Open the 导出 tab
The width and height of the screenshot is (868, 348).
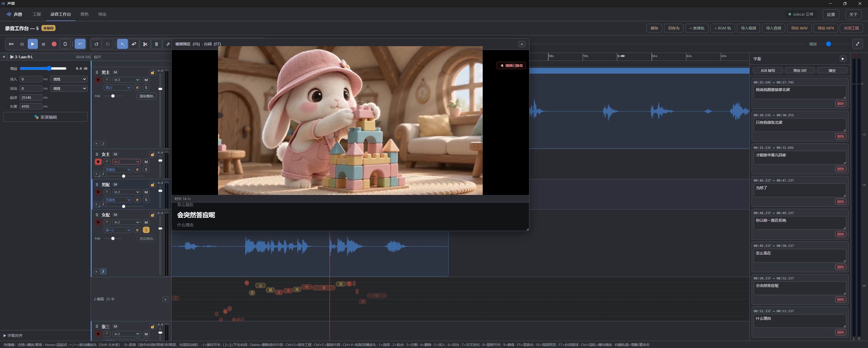(x=102, y=14)
